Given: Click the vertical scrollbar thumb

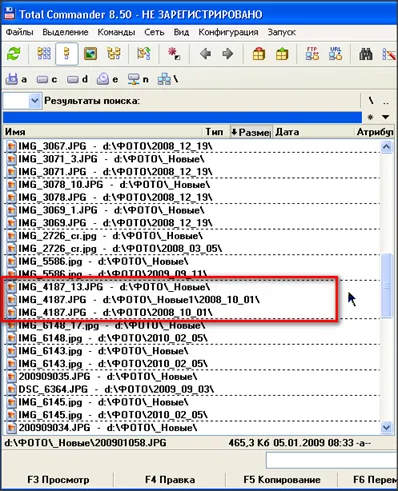Looking at the screenshot, I should pyautogui.click(x=386, y=286).
